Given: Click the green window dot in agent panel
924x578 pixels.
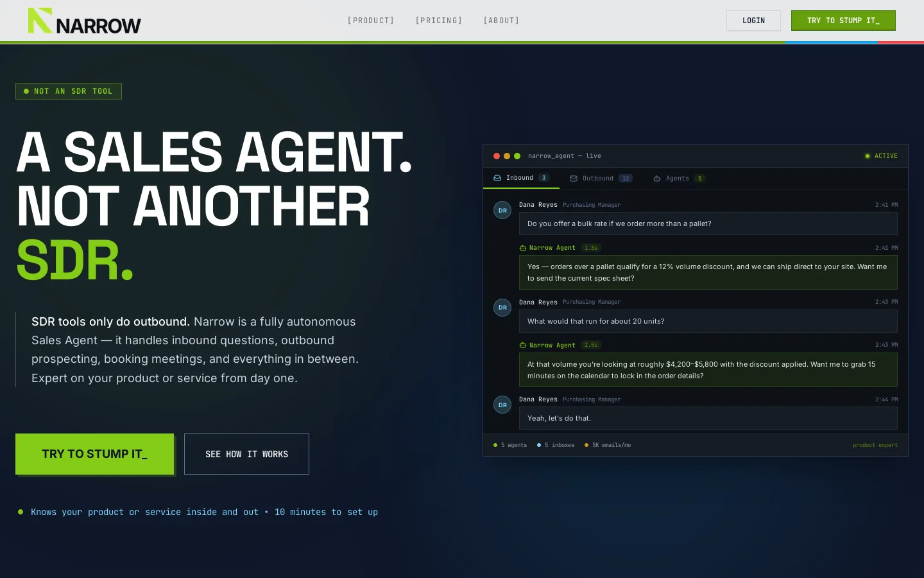Looking at the screenshot, I should coord(517,156).
